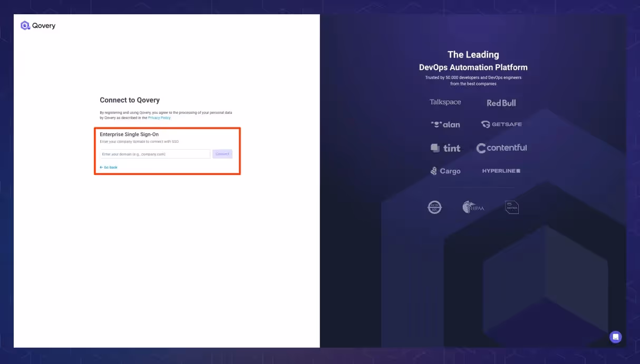Click the Red Bull logo
The width and height of the screenshot is (640, 364).
pyautogui.click(x=501, y=103)
